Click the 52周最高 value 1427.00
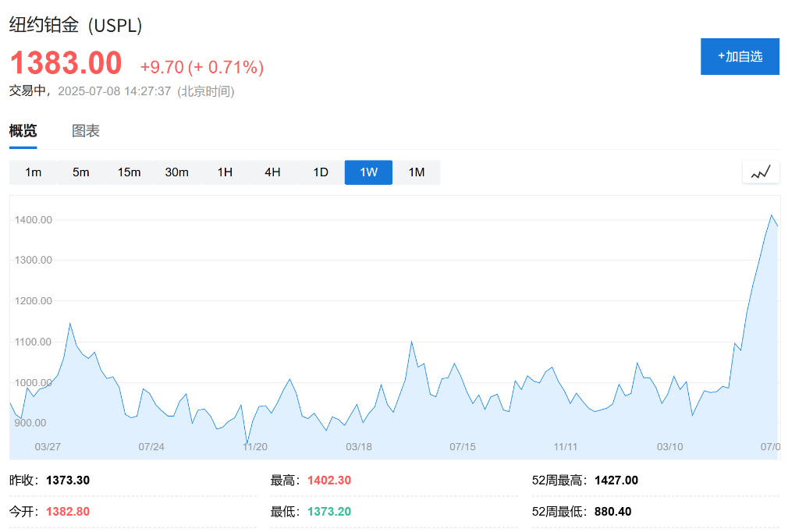 tap(616, 480)
